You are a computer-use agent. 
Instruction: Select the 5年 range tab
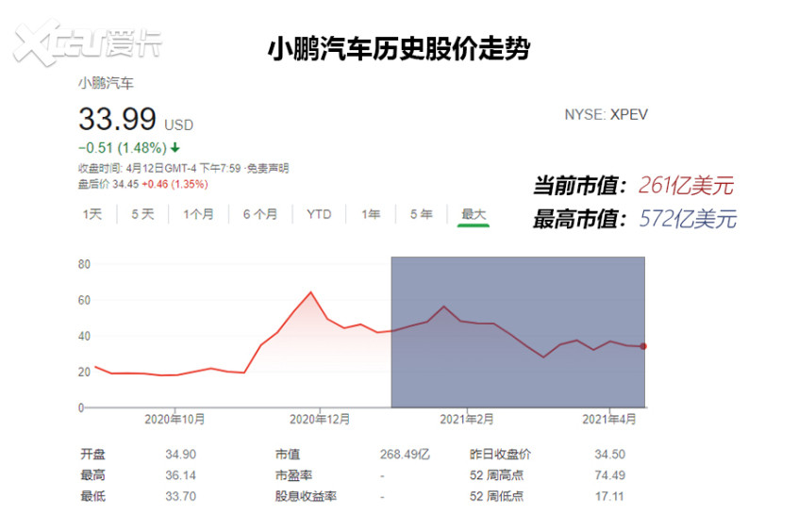[x=422, y=214]
